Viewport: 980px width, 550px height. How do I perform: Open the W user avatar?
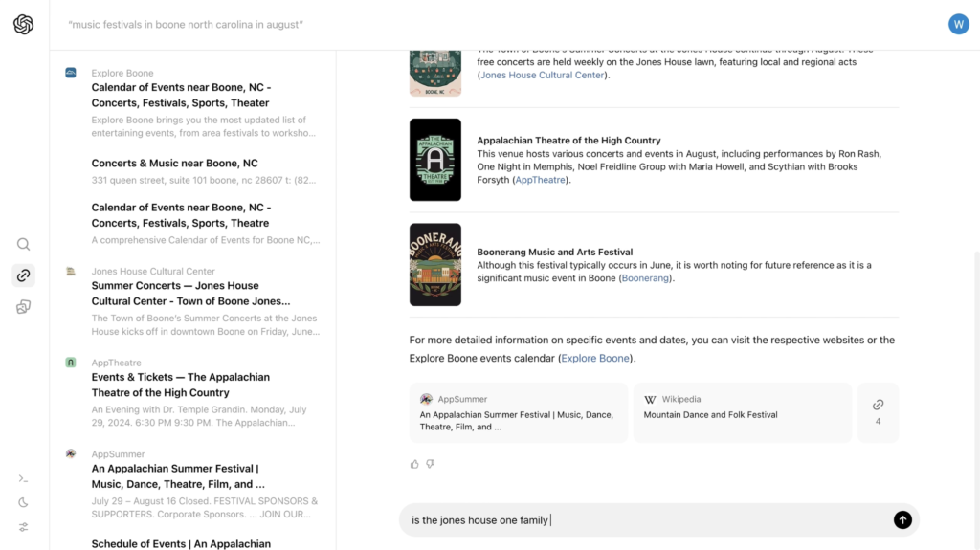pos(958,24)
